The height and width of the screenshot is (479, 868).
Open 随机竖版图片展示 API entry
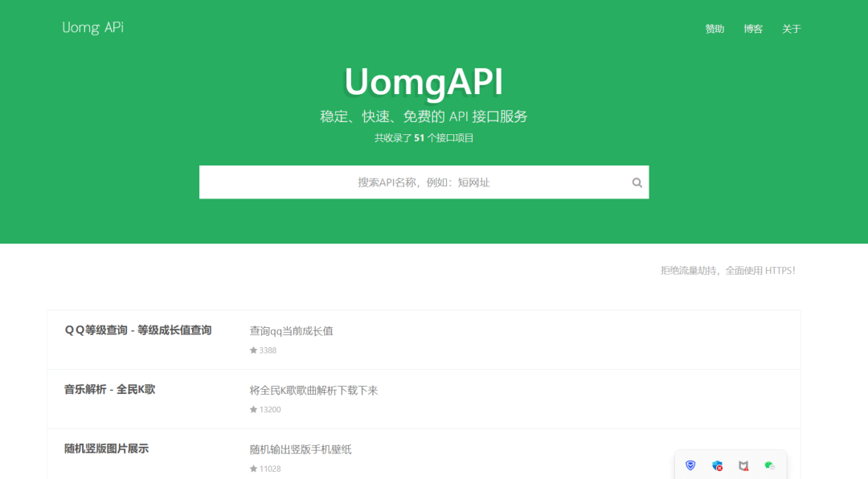coord(107,449)
